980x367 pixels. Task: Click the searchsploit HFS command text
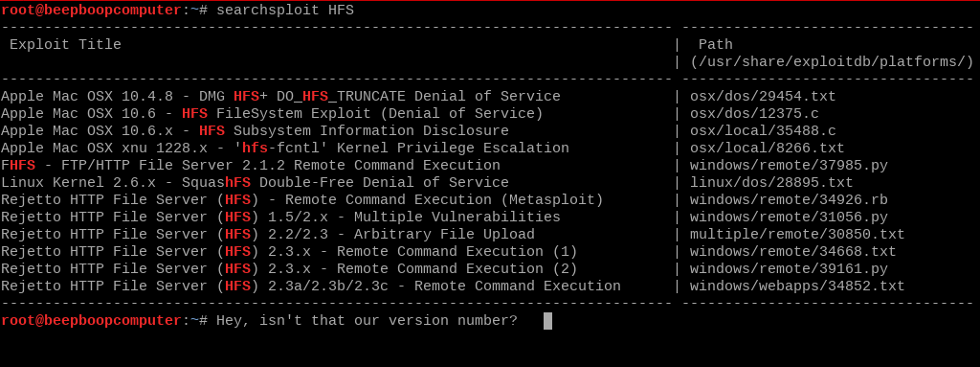coord(285,11)
